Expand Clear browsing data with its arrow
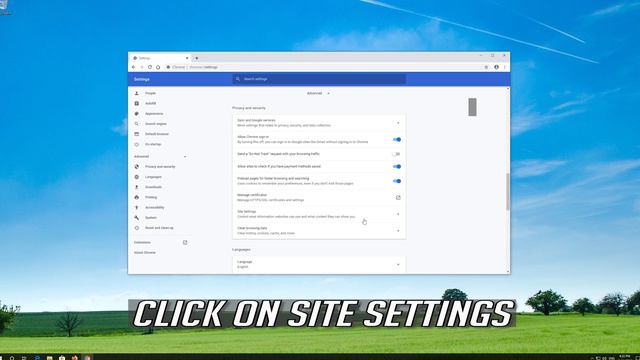640x360 pixels. pyautogui.click(x=398, y=231)
